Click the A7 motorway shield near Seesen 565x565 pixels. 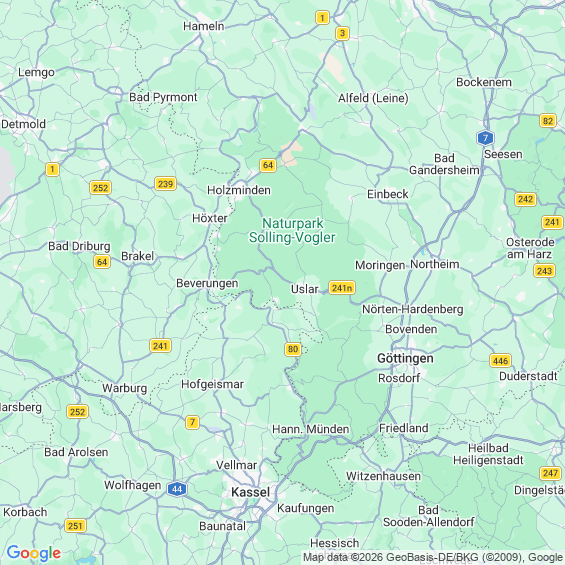(485, 138)
